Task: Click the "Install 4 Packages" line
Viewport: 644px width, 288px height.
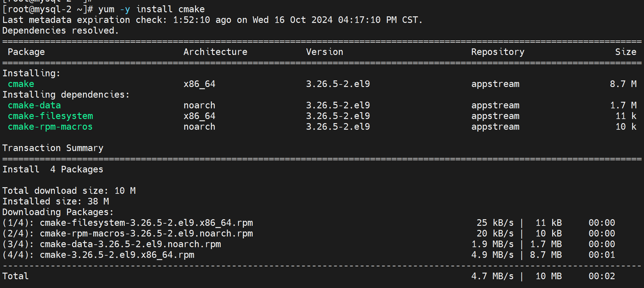Action: [53, 170]
